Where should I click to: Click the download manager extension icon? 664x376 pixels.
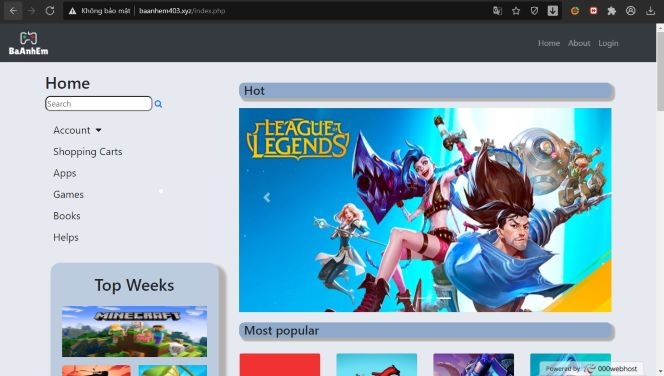pos(553,11)
